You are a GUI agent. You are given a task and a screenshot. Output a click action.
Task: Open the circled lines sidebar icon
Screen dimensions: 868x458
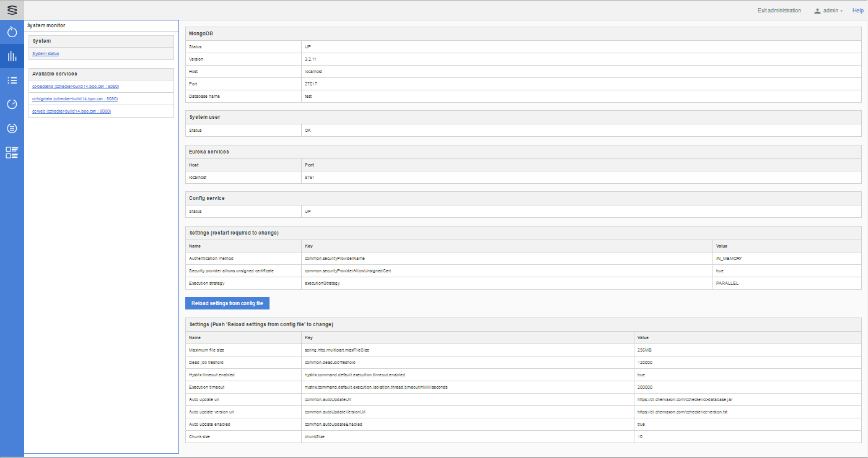click(12, 128)
